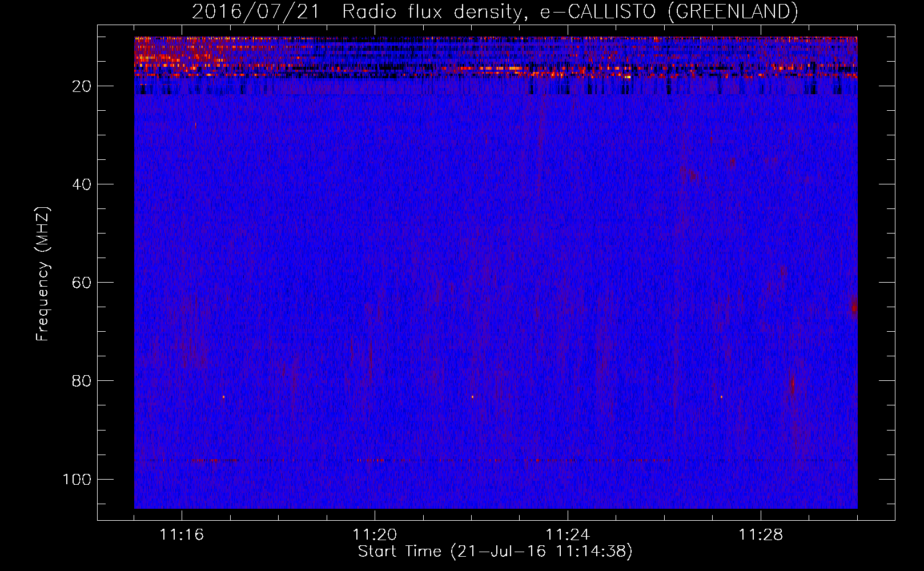Click the 100 MHz frequency tick label
Image resolution: width=924 pixels, height=571 pixels.
point(77,479)
